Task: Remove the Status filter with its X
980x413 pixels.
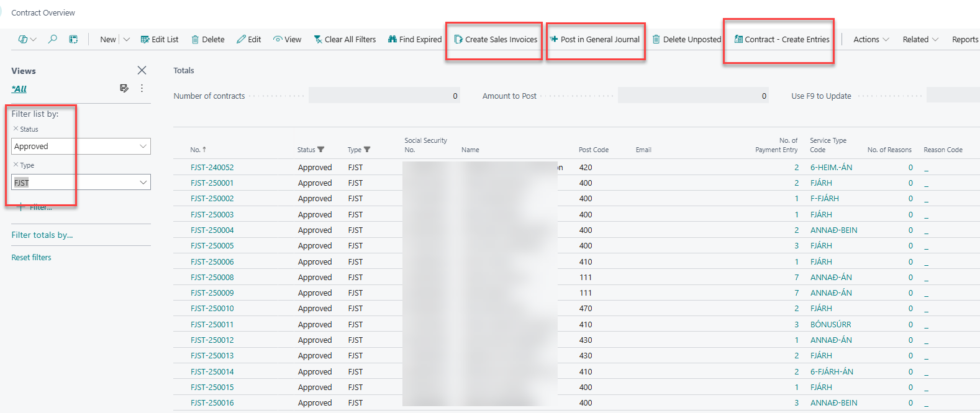Action: (16, 129)
